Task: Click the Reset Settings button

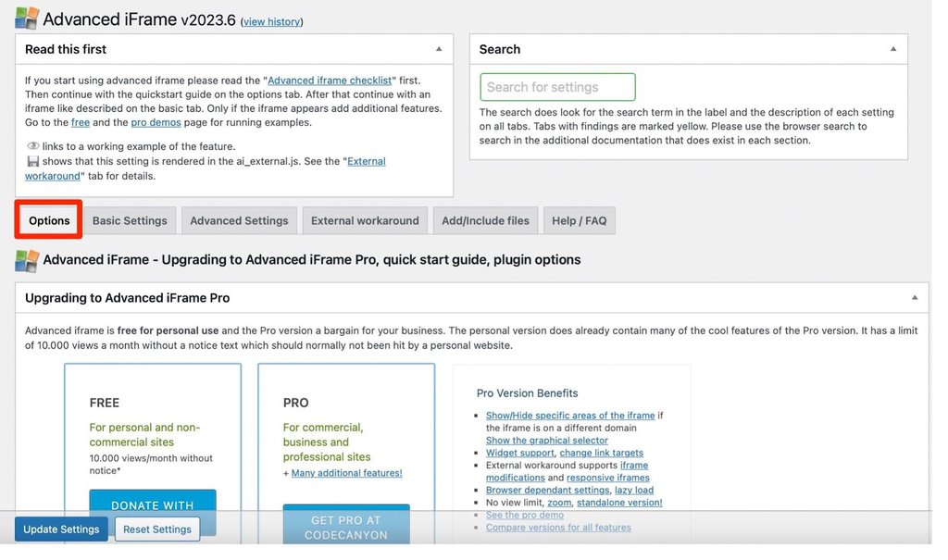Action: 157,529
